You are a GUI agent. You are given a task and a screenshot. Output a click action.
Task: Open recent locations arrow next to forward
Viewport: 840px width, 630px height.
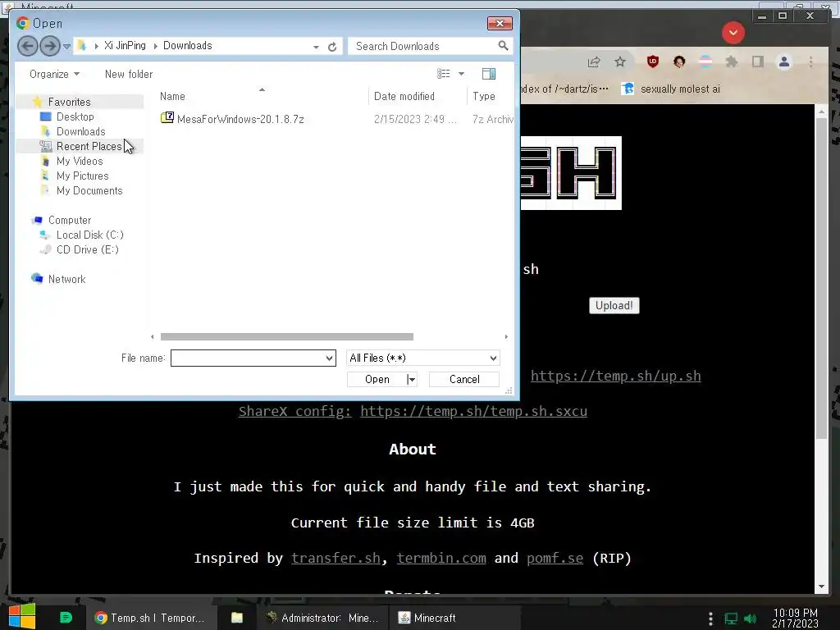pos(66,47)
